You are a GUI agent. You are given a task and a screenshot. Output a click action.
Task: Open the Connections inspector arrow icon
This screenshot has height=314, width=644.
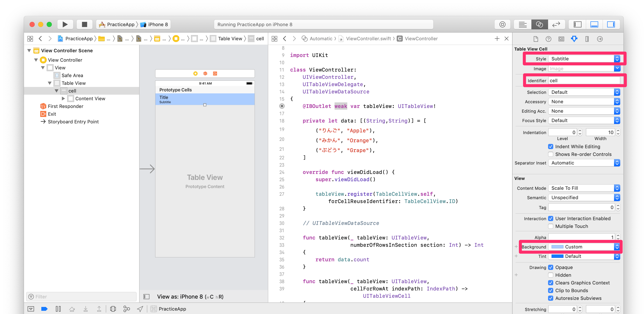(600, 39)
